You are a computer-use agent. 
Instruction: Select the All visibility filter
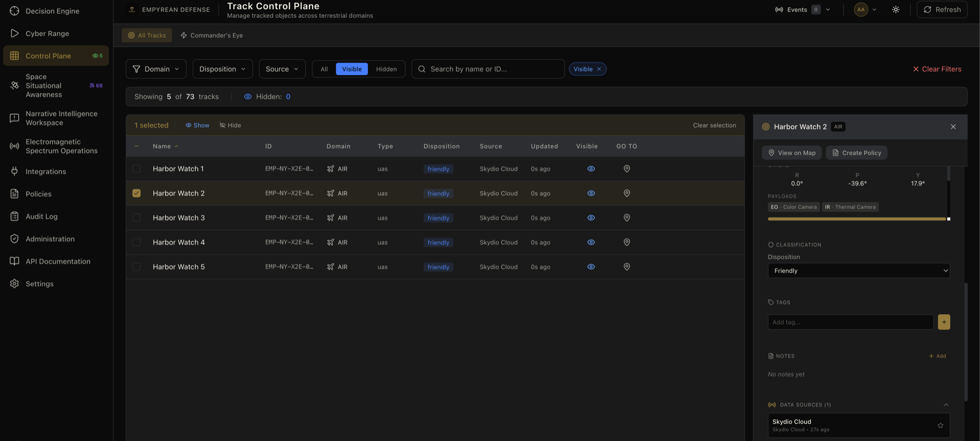(324, 69)
